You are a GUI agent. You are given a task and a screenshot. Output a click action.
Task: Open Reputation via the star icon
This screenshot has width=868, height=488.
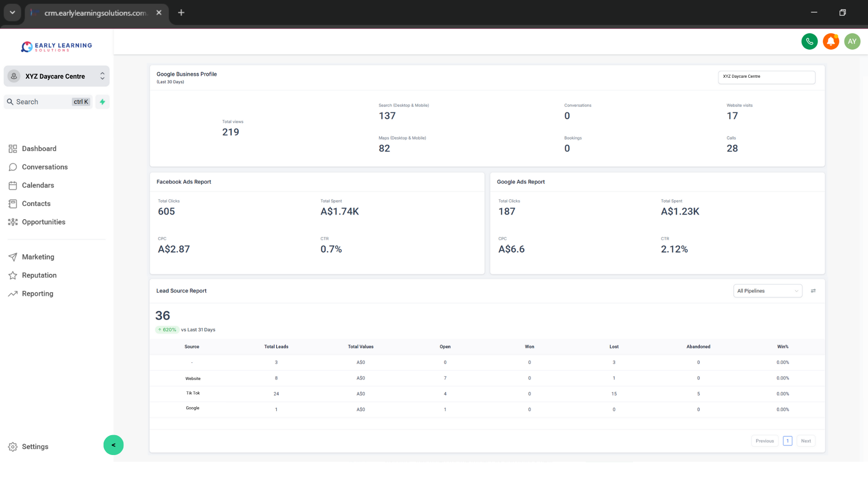[14, 275]
